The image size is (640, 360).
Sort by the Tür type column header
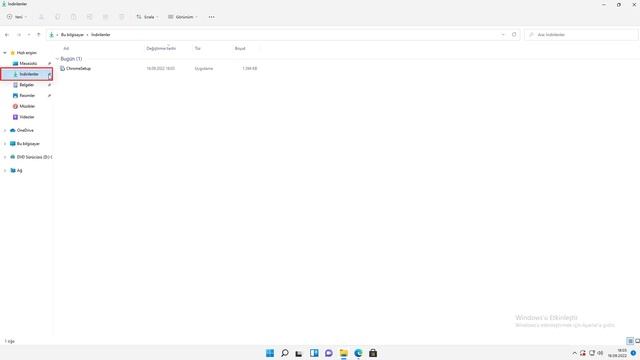(x=198, y=49)
